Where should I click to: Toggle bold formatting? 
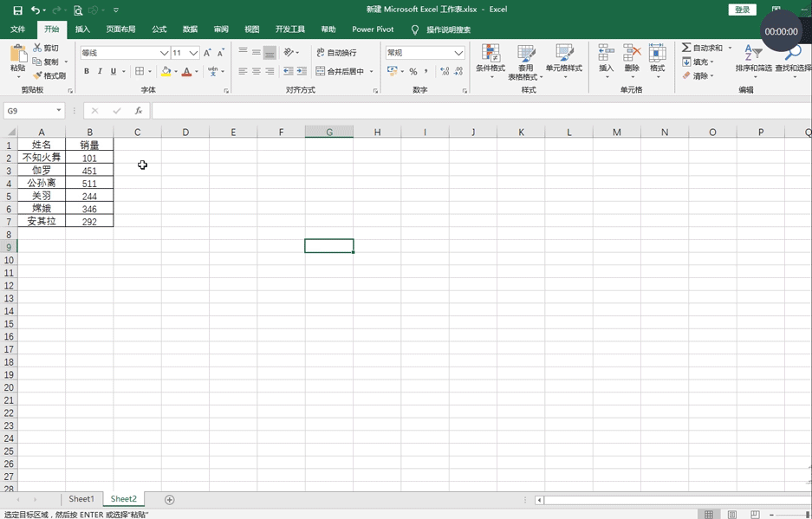pos(87,71)
